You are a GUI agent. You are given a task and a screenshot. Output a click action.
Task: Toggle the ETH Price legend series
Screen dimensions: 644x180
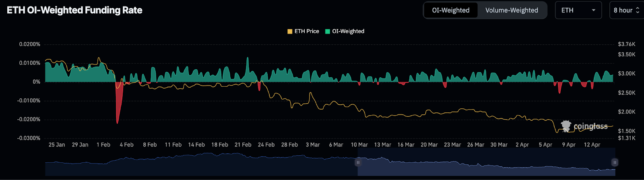(303, 31)
